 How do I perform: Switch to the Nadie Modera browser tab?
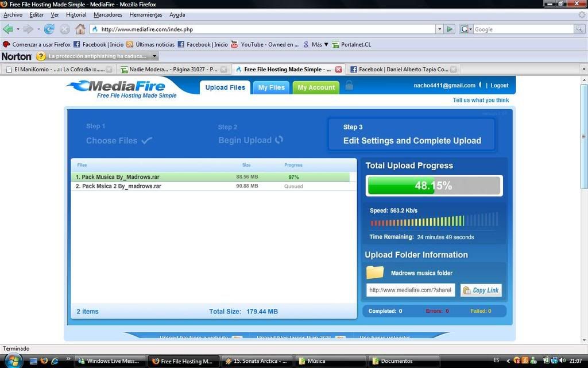pos(173,70)
